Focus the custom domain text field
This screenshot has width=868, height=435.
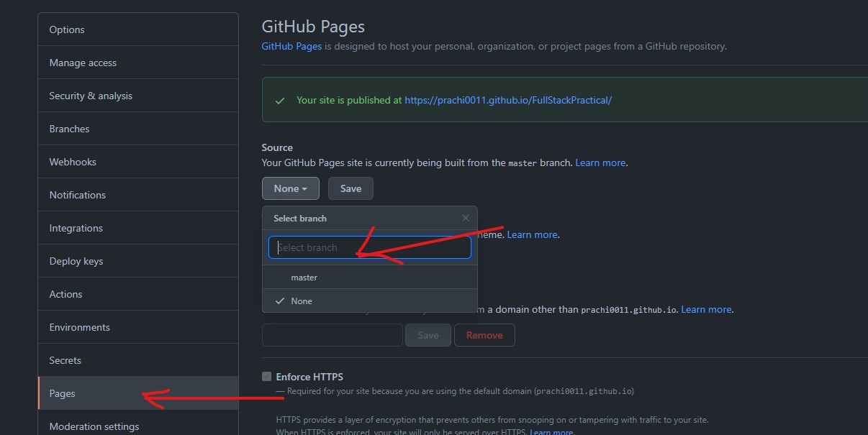tap(332, 335)
